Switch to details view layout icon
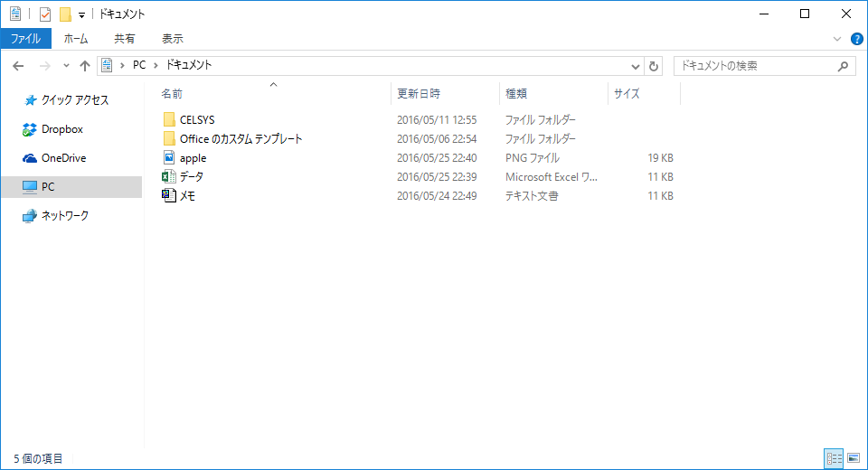 click(833, 459)
